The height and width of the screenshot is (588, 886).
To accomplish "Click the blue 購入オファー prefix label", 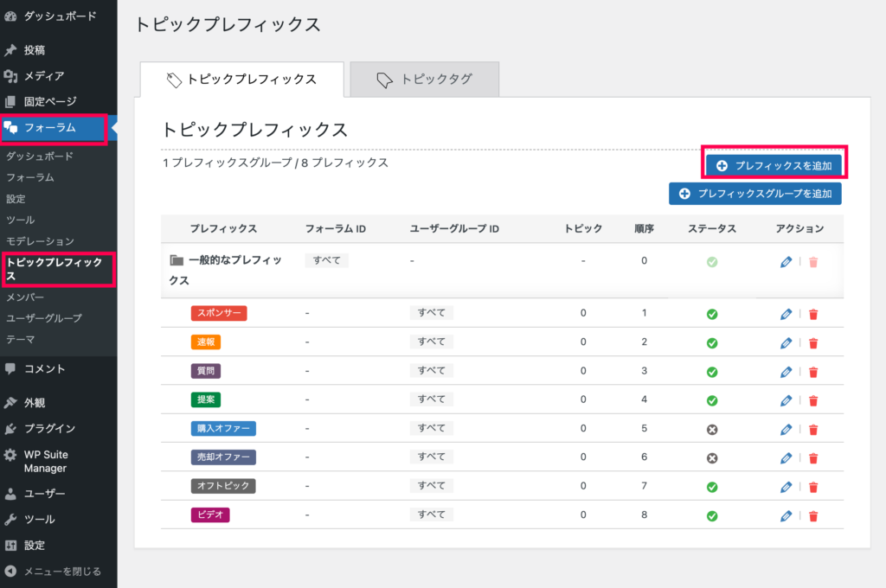I will [223, 429].
